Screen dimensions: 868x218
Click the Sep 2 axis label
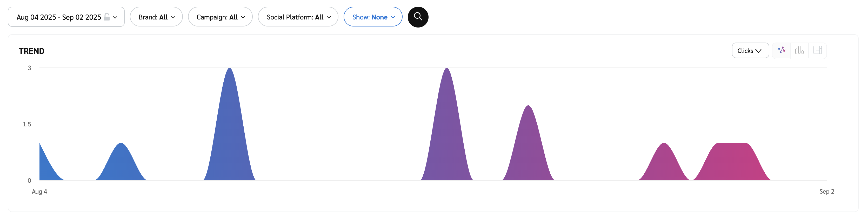[x=826, y=191]
